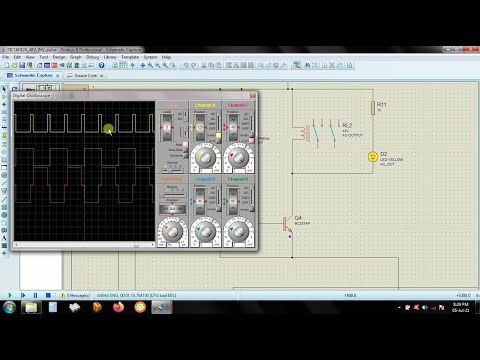Viewport: 480px width, 360px height.
Task: Select the Component Mode tool in sidebar
Action: [4, 97]
